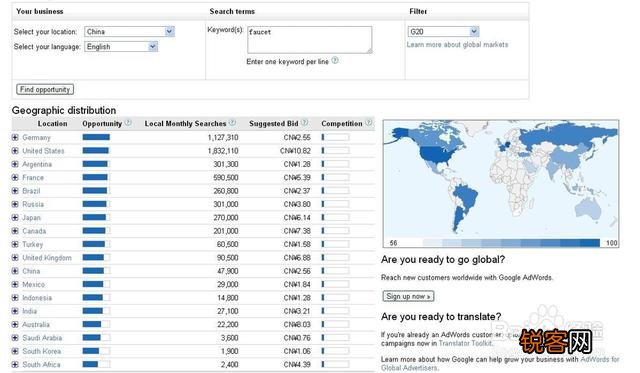This screenshot has height=373, width=640.
Task: Click Australia on the world map
Action: tap(588, 208)
